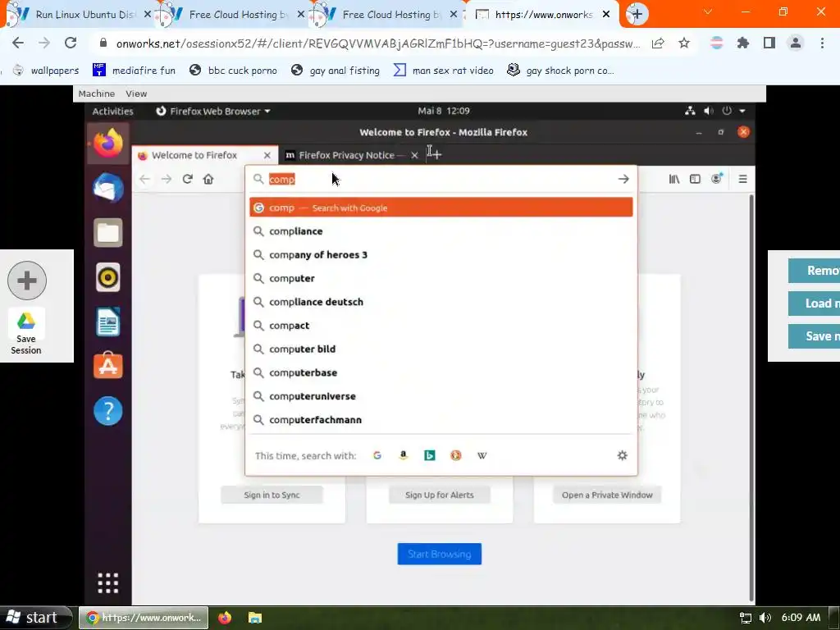The width and height of the screenshot is (840, 630).
Task: Open Firefox Account icon in toolbar
Action: tap(717, 178)
